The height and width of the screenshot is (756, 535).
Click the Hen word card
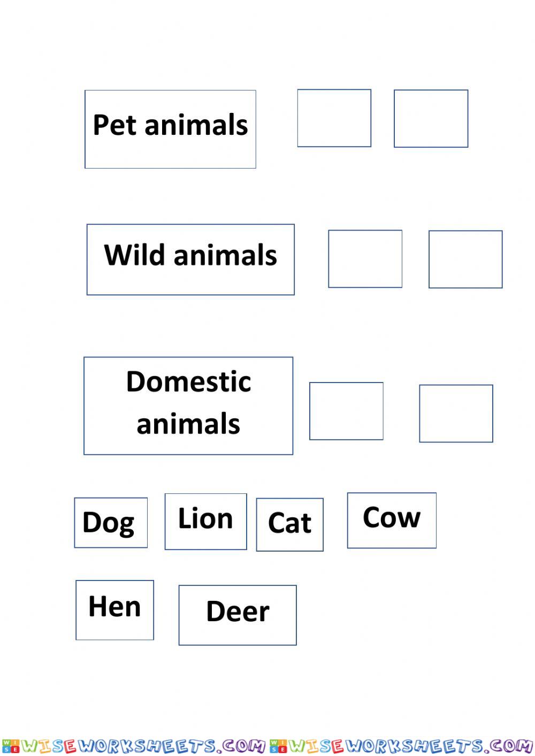(x=114, y=610)
